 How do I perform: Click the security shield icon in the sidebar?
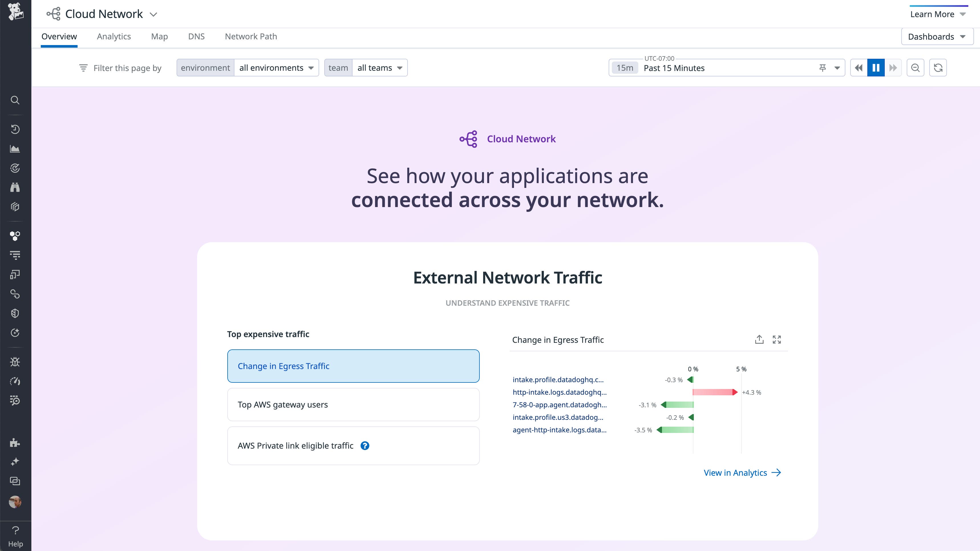pos(15,313)
